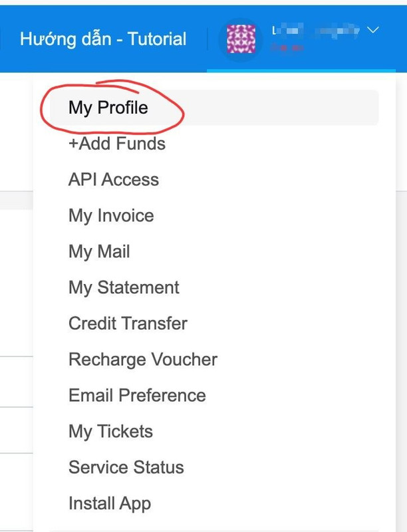Expand the account dropdown chevron

(372, 30)
